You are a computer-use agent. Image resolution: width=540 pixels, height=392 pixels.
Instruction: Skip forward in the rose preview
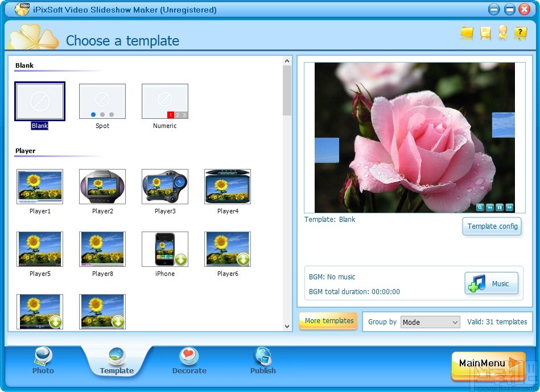(x=509, y=207)
